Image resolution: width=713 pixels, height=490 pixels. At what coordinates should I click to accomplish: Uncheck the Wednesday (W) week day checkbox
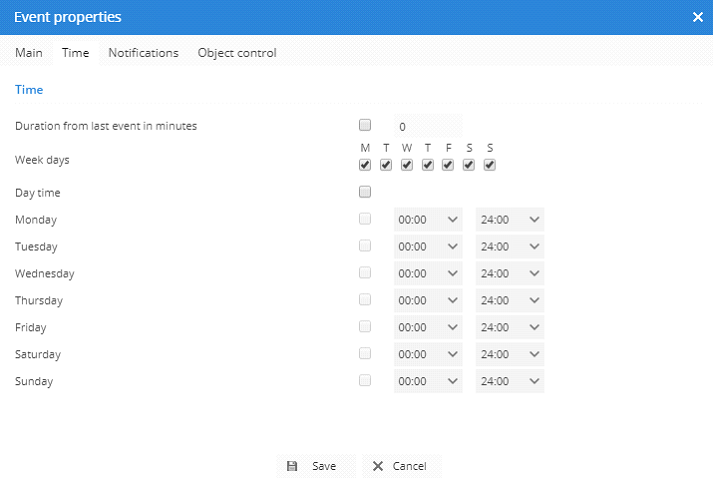click(x=407, y=165)
